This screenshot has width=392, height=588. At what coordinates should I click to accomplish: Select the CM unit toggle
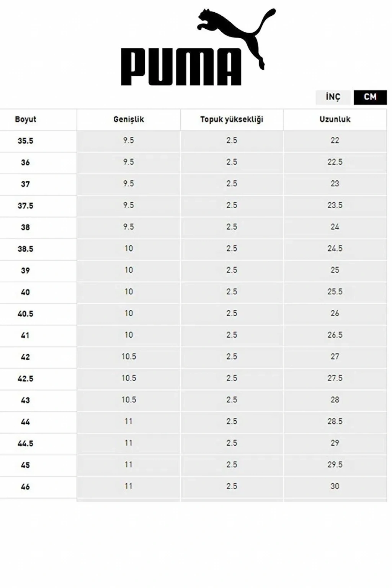(x=370, y=97)
